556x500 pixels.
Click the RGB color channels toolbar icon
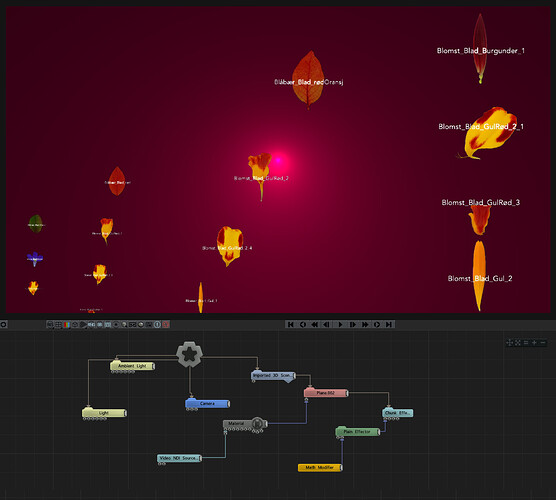(x=67, y=324)
